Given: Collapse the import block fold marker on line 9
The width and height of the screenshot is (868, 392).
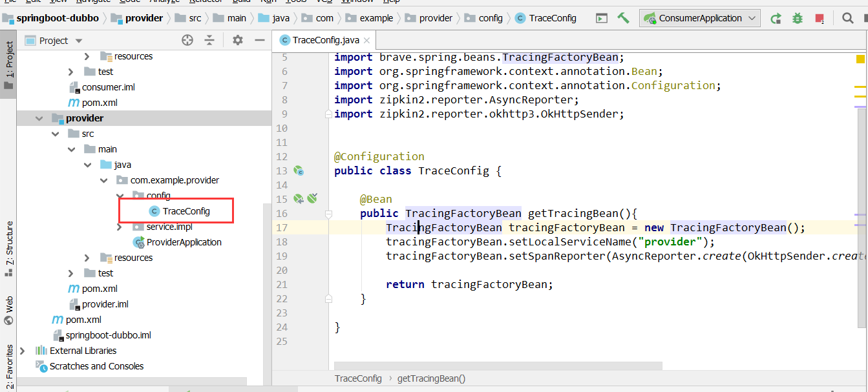Looking at the screenshot, I should [x=328, y=114].
